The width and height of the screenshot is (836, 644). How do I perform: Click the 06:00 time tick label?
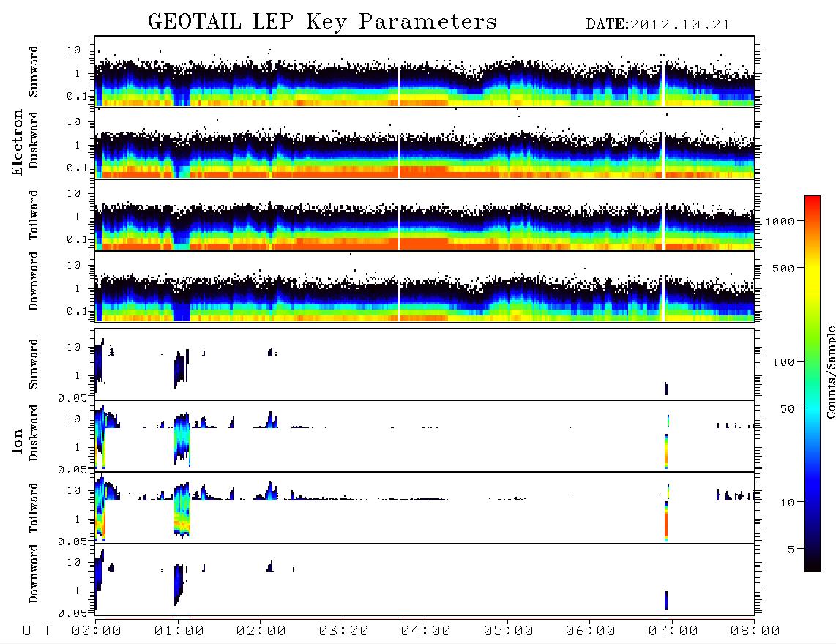click(x=591, y=632)
